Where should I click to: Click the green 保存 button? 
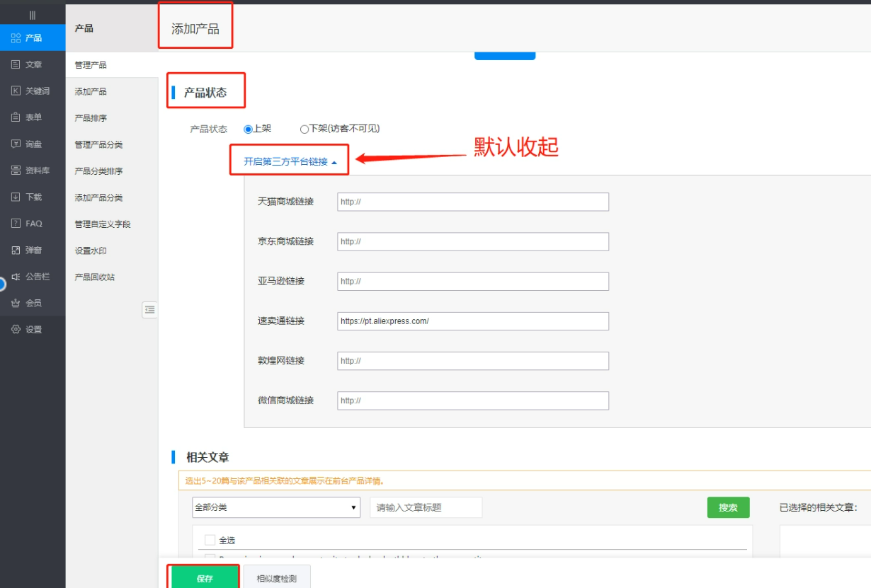click(x=205, y=578)
